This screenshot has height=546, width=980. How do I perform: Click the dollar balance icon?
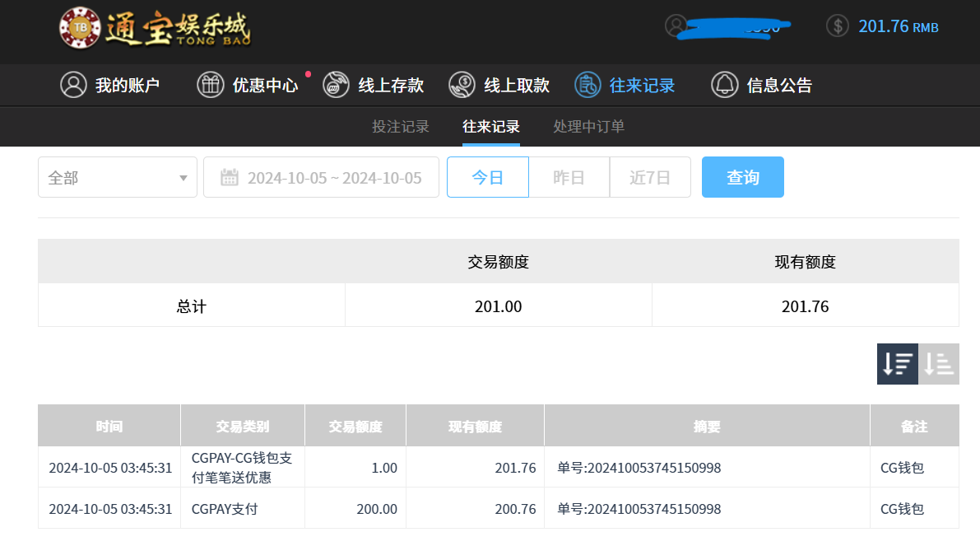[837, 26]
